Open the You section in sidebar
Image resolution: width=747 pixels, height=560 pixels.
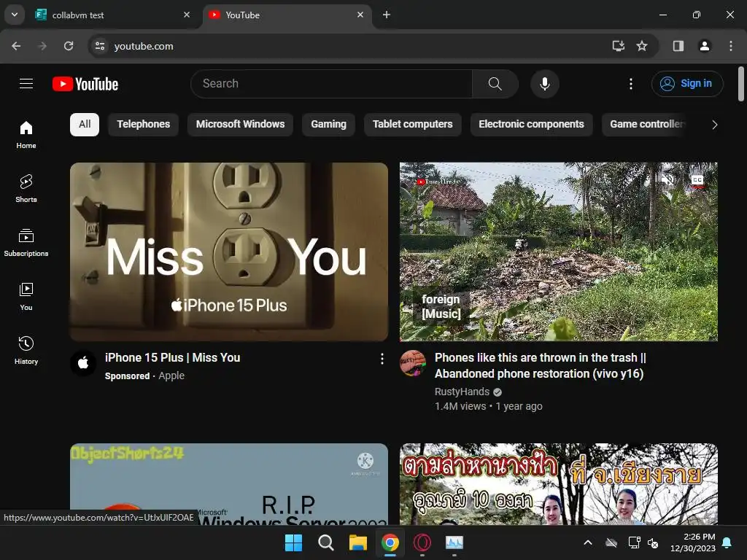point(26,297)
